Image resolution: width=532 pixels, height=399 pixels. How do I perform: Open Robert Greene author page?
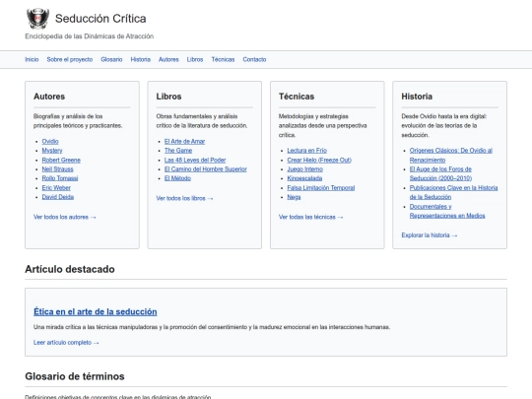(x=61, y=160)
